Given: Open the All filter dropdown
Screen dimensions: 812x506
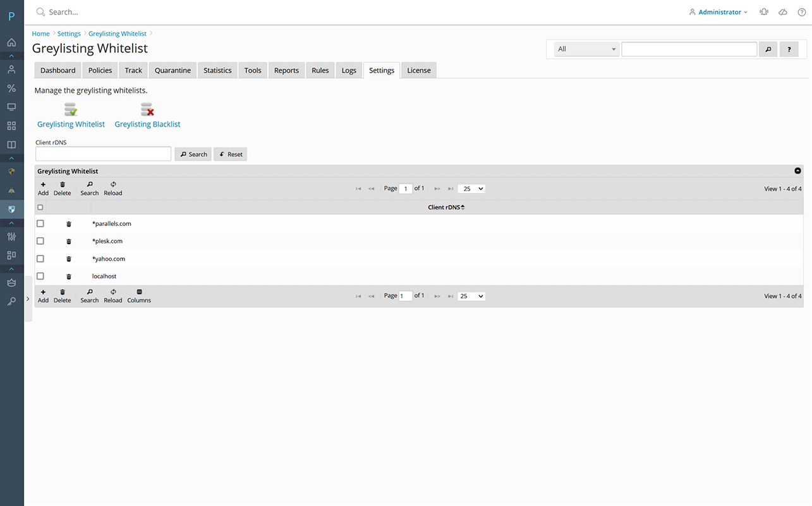Looking at the screenshot, I should tap(586, 49).
